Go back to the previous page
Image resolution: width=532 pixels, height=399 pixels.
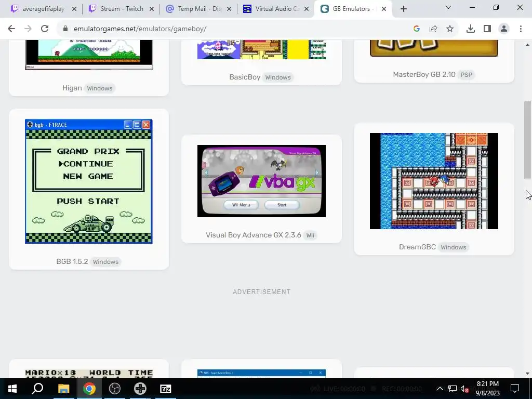click(x=11, y=29)
